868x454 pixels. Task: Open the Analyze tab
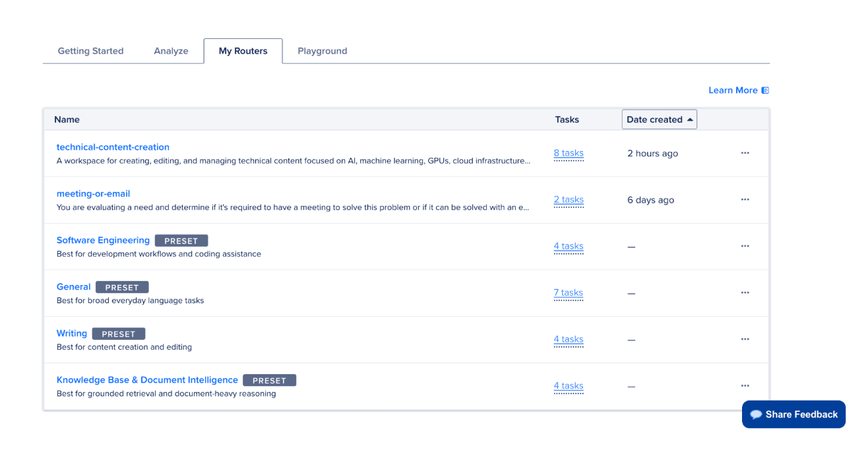click(171, 51)
